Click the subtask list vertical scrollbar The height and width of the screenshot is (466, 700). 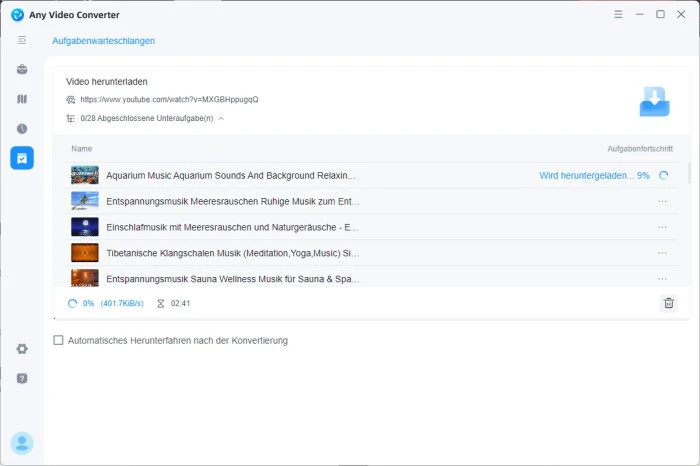tap(688, 174)
